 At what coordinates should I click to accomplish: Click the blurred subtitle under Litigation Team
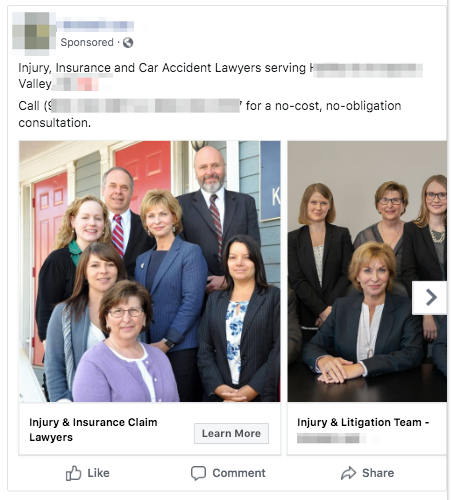(331, 438)
